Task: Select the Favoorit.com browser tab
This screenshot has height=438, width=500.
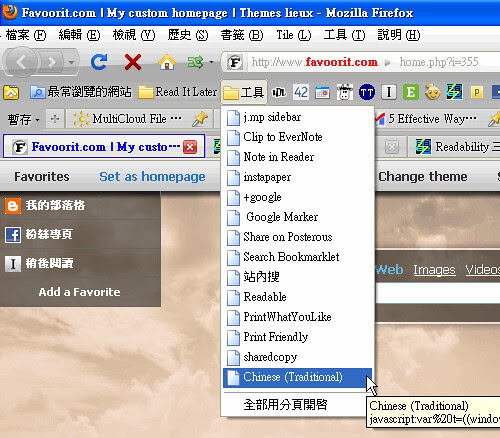Action: point(103,147)
